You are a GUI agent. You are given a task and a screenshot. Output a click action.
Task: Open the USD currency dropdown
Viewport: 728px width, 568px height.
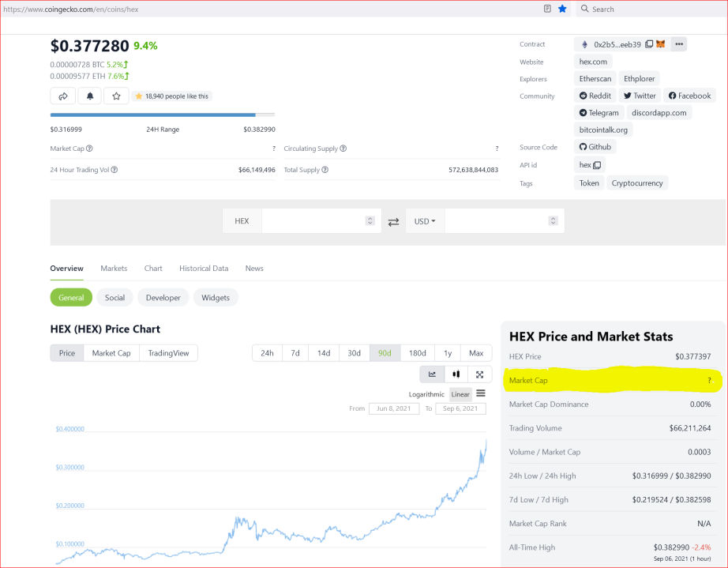(425, 221)
